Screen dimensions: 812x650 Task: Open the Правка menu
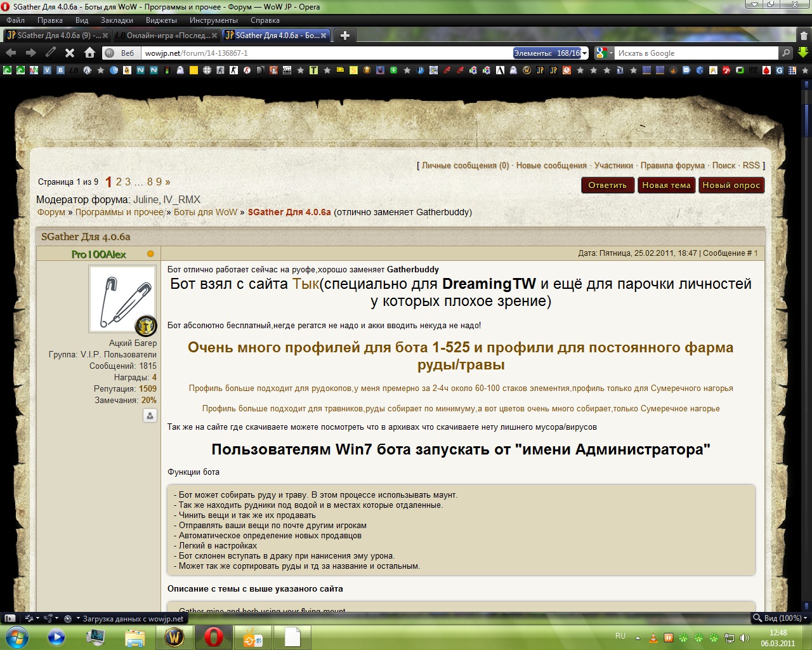click(x=49, y=20)
